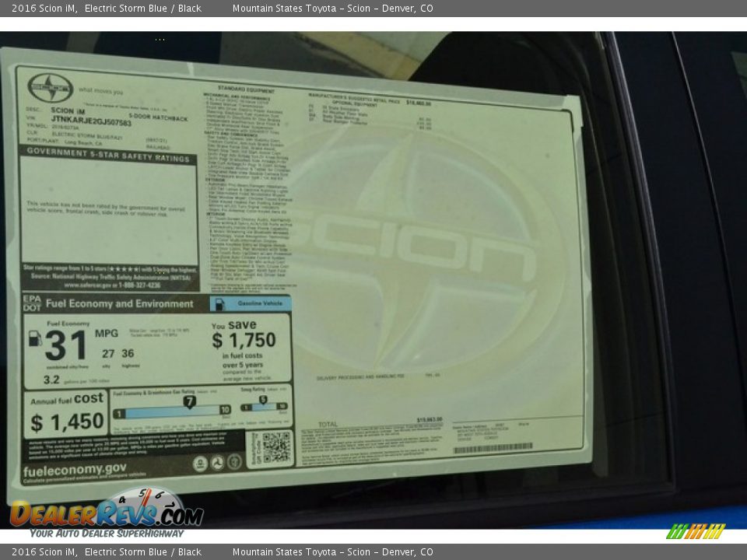Click the VIN number JTNKARJE2GJ507583

point(91,122)
